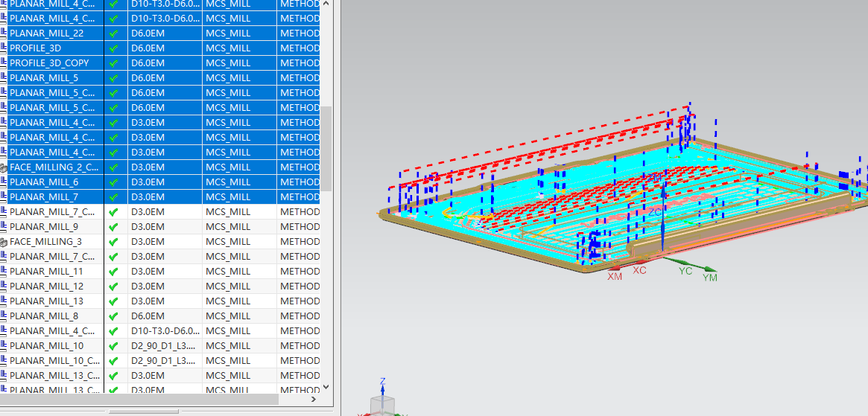This screenshot has height=416, width=868.
Task: Select the PLANAR_MILL_10 operation
Action: coord(46,346)
